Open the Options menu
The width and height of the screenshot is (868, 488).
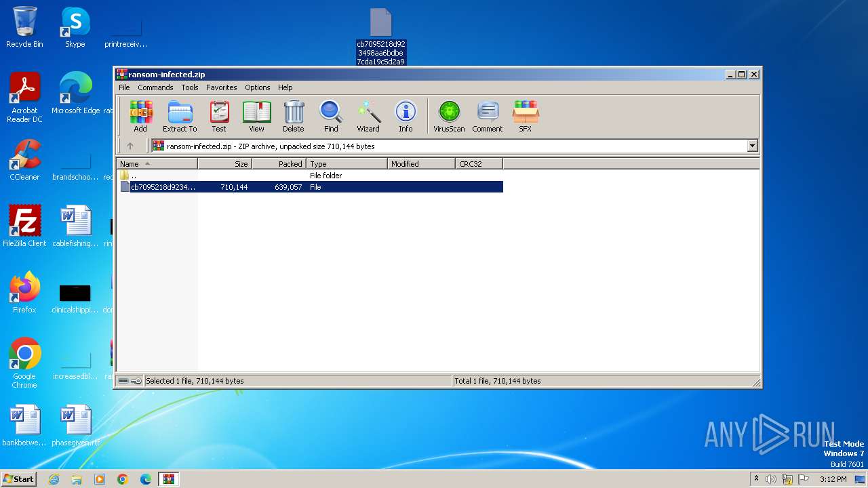258,87
